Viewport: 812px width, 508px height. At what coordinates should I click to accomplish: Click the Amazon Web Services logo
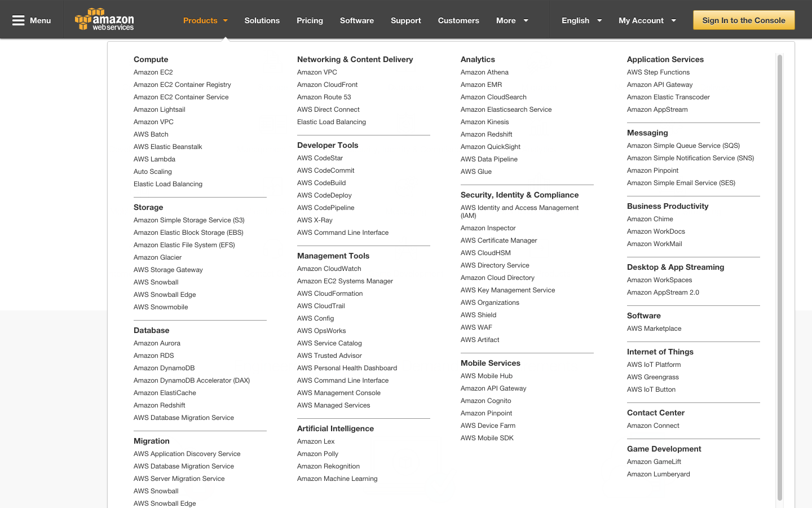(x=104, y=19)
